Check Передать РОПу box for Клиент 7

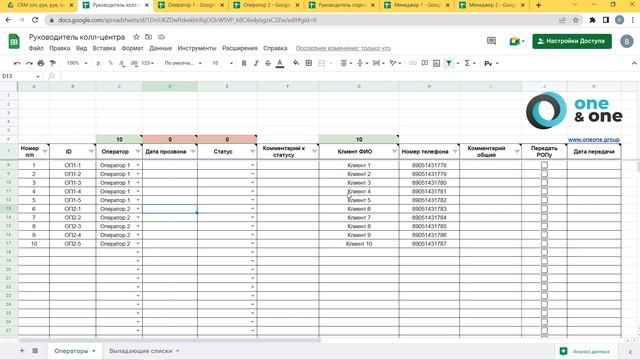[544, 218]
